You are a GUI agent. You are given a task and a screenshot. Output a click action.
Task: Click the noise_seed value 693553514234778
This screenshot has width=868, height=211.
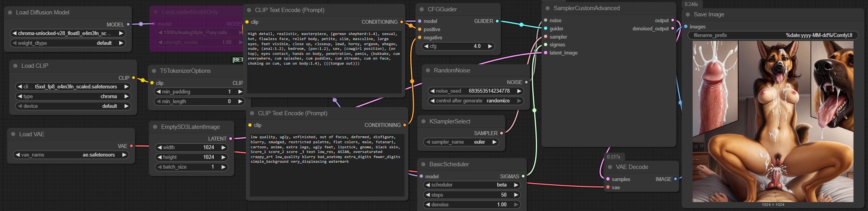(x=489, y=91)
